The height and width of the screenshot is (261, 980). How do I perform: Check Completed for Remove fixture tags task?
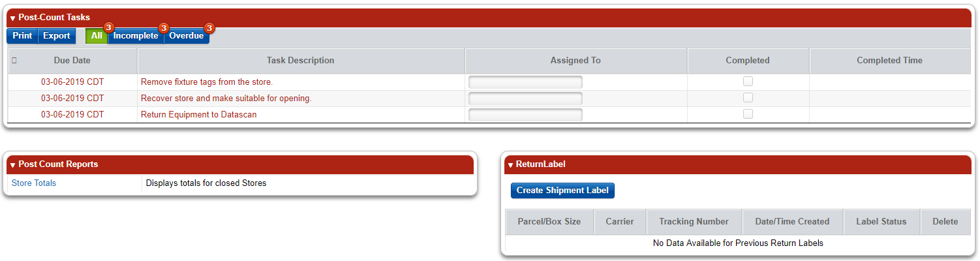[748, 82]
